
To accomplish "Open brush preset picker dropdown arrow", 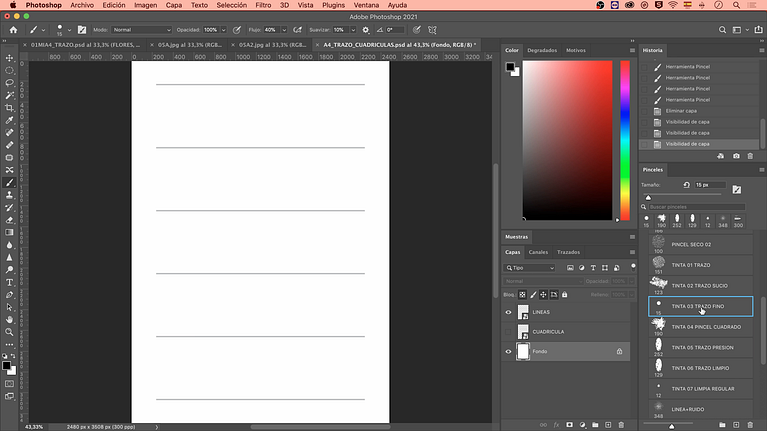I will pyautogui.click(x=69, y=30).
